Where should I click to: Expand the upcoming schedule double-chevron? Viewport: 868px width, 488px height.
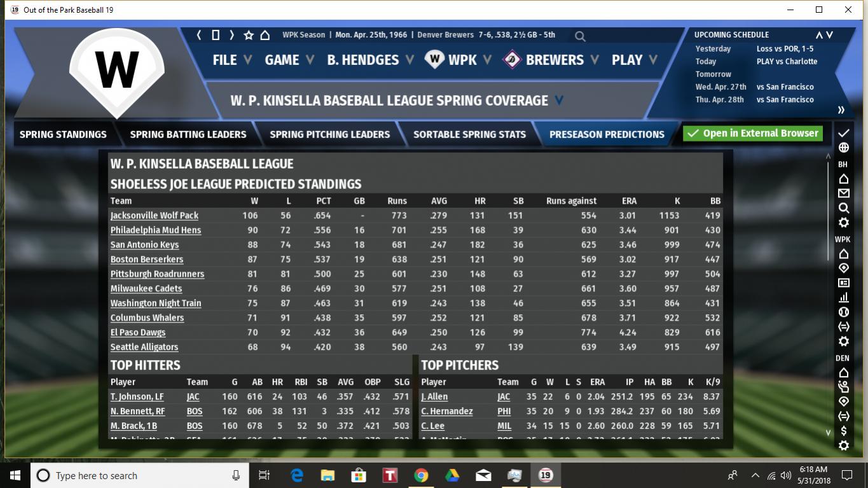(x=841, y=110)
